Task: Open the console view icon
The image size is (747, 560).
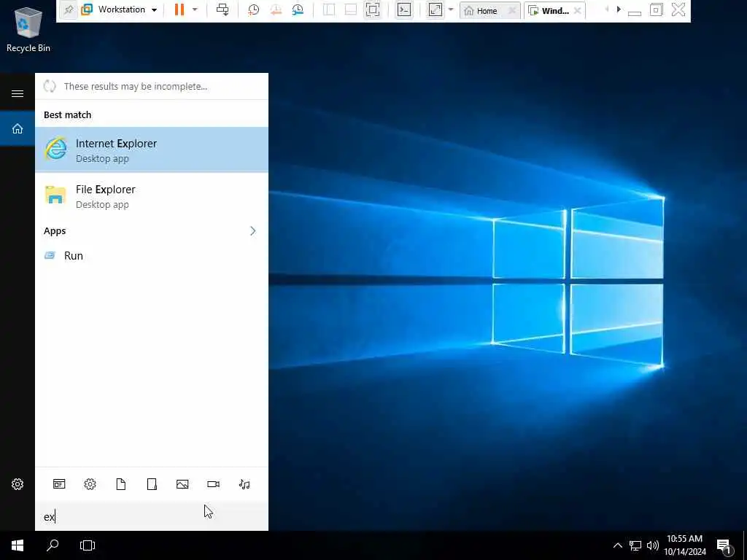Action: pos(404,9)
